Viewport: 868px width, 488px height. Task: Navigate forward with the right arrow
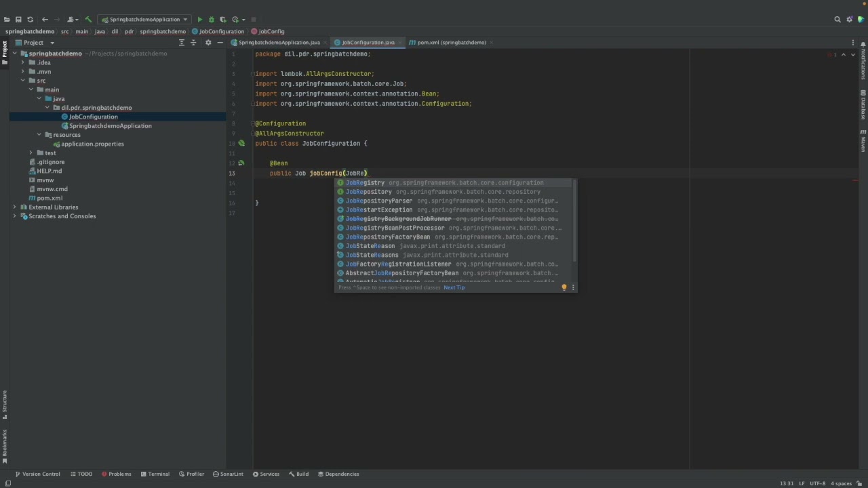point(57,19)
